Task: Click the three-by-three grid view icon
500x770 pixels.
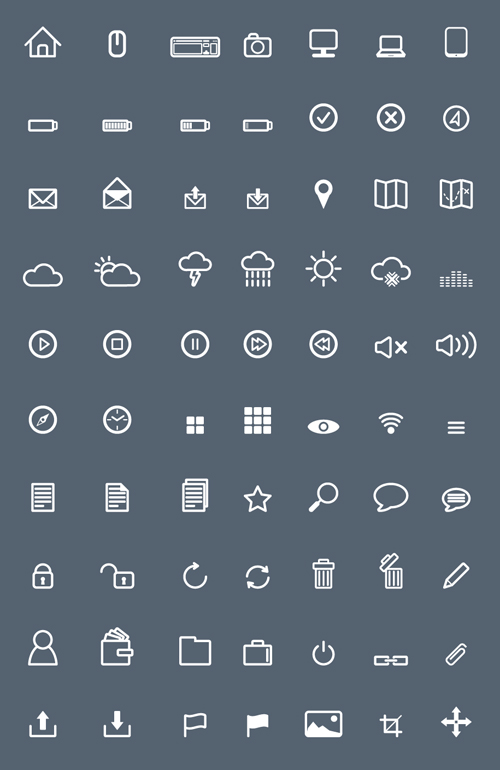Action: (x=257, y=420)
